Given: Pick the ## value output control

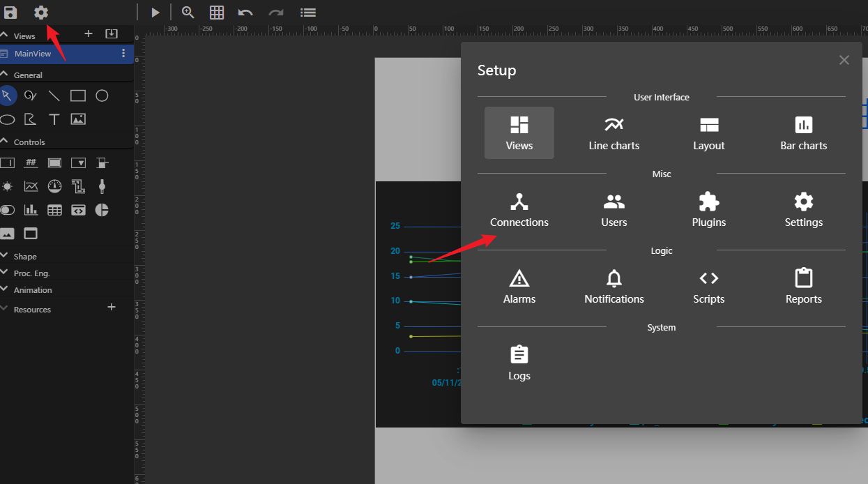Looking at the screenshot, I should (x=31, y=162).
